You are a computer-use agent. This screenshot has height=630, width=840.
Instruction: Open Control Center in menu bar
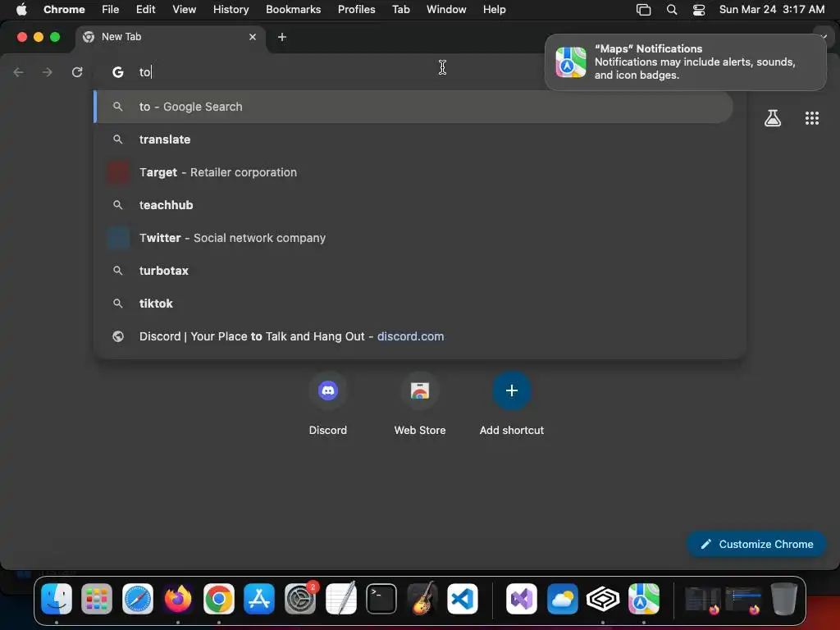(699, 10)
